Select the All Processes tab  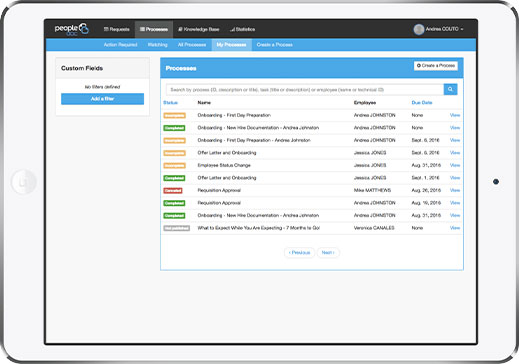[192, 45]
